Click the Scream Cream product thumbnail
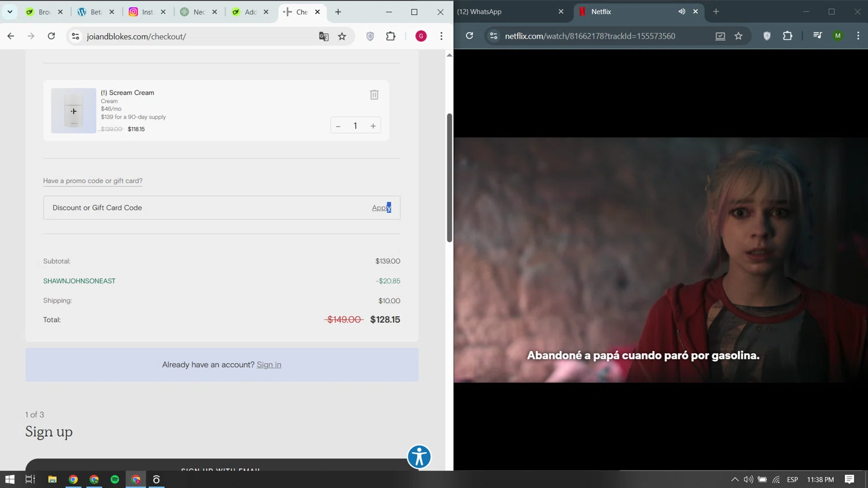This screenshot has height=488, width=868. click(73, 111)
